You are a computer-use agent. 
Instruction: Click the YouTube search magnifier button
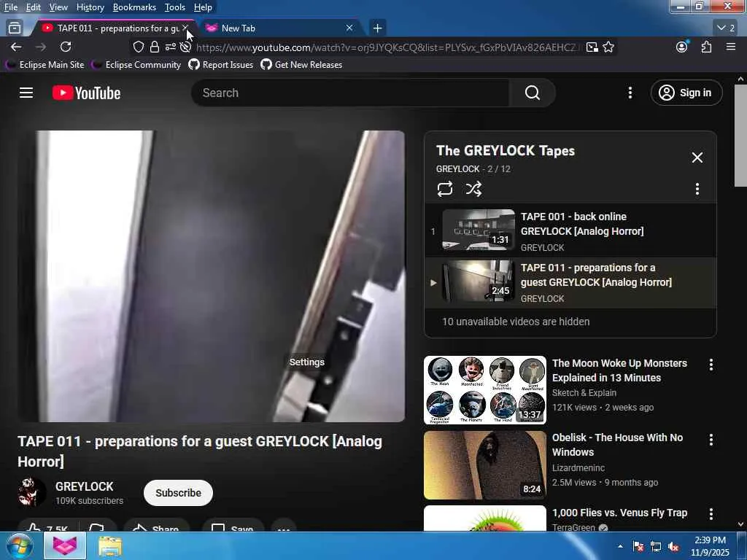point(532,93)
